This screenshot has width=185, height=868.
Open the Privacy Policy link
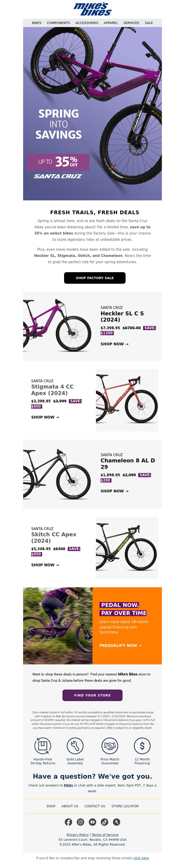coord(78,835)
